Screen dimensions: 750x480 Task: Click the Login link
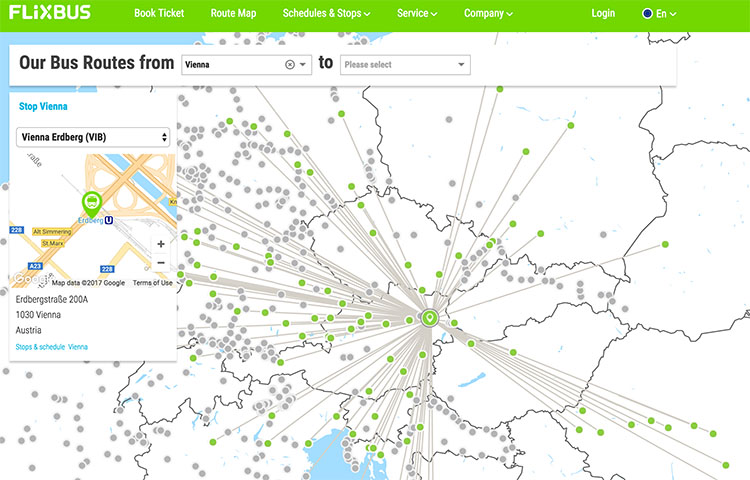(603, 14)
